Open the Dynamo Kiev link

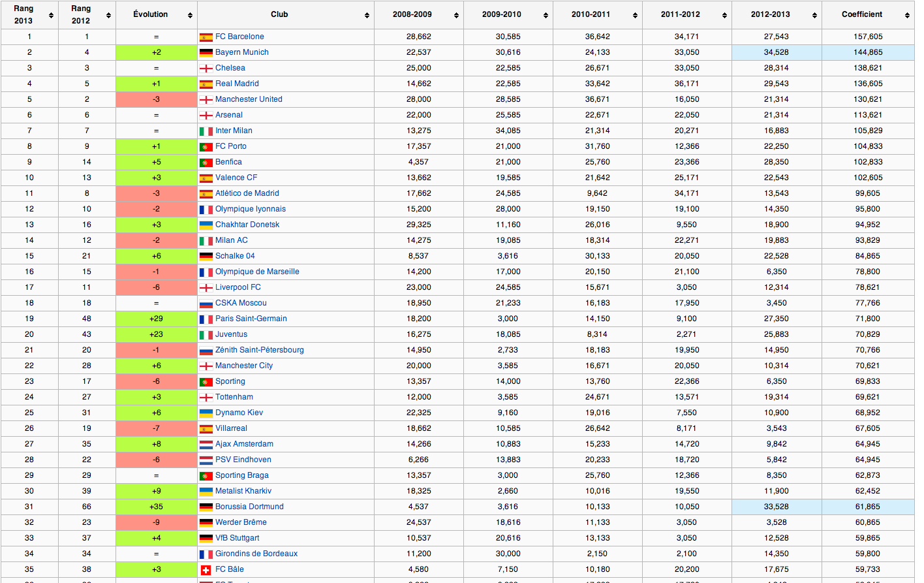[x=239, y=413]
